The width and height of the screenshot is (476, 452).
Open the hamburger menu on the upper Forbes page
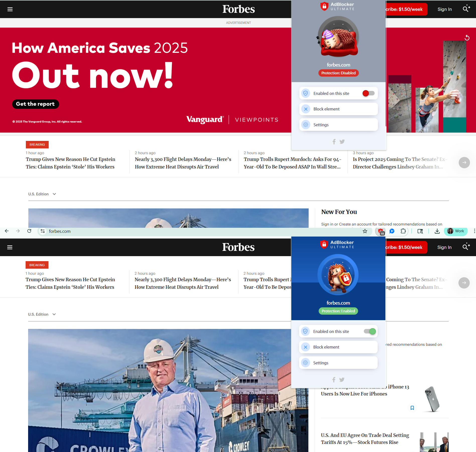[10, 9]
